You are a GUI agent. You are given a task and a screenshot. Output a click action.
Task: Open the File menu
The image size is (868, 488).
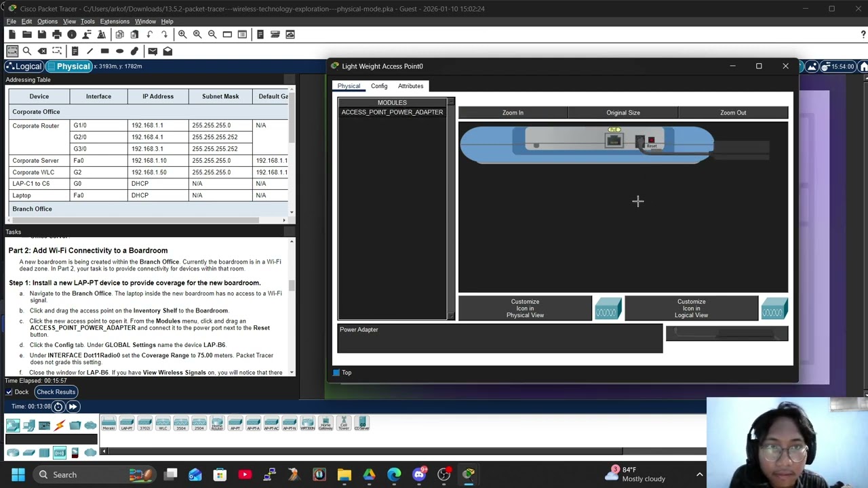12,22
